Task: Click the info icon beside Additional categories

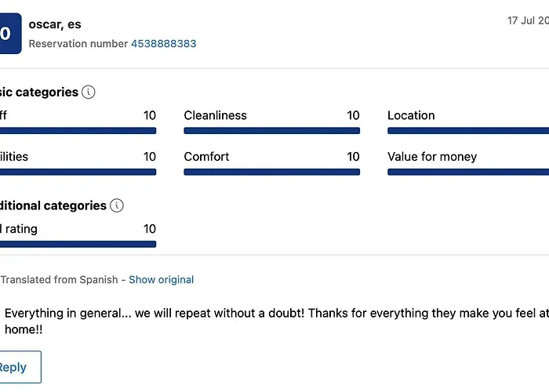Action: pos(117,206)
